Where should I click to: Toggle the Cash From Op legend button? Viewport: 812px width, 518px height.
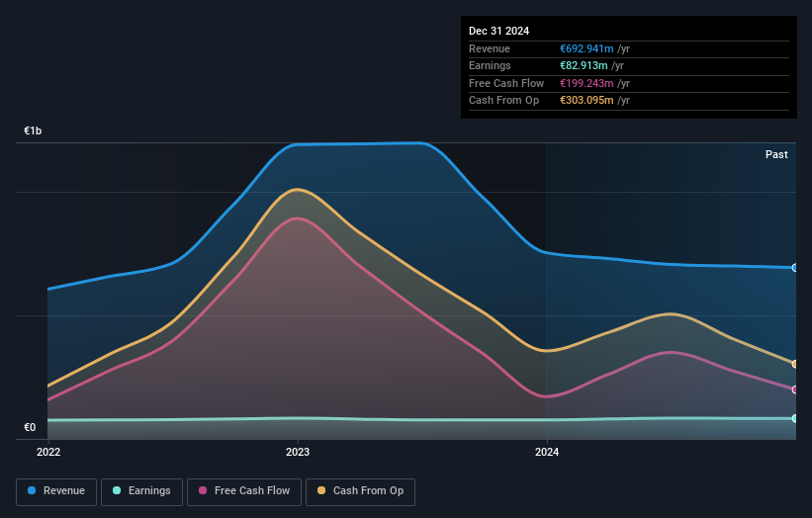[x=360, y=491]
